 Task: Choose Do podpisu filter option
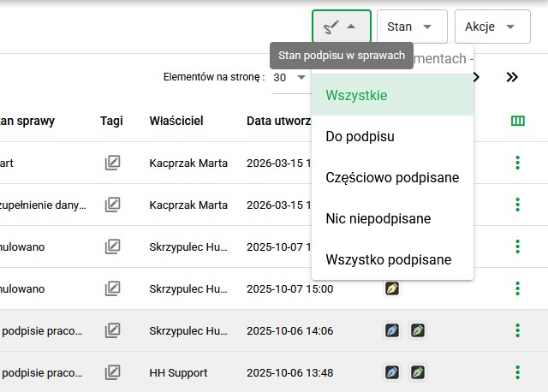pos(392,136)
